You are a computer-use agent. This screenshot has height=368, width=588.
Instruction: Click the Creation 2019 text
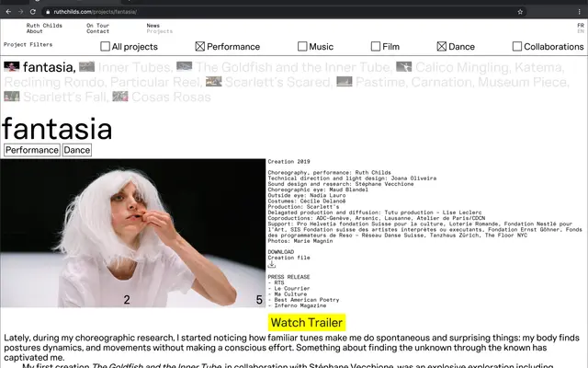(x=288, y=162)
